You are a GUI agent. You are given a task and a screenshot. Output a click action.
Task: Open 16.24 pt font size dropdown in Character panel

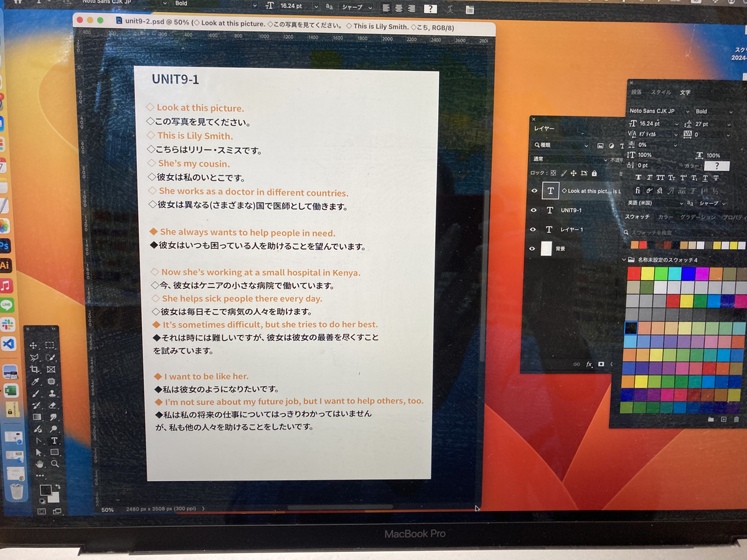(x=659, y=124)
